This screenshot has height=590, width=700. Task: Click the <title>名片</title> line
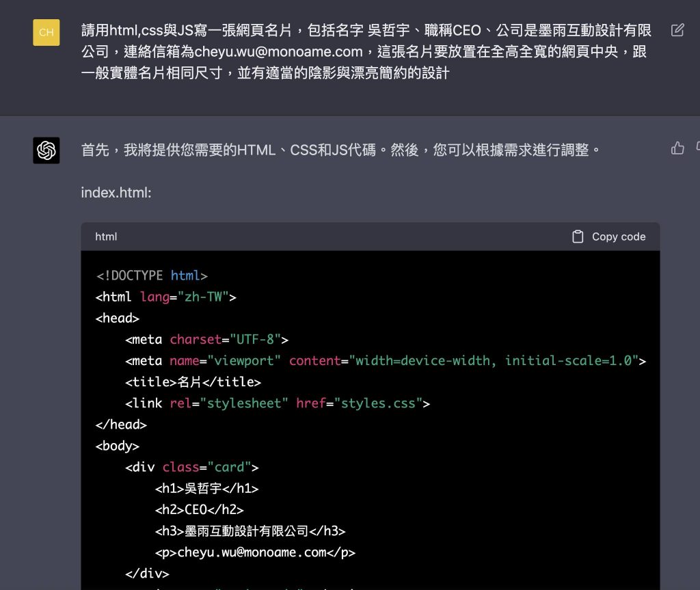pos(193,382)
